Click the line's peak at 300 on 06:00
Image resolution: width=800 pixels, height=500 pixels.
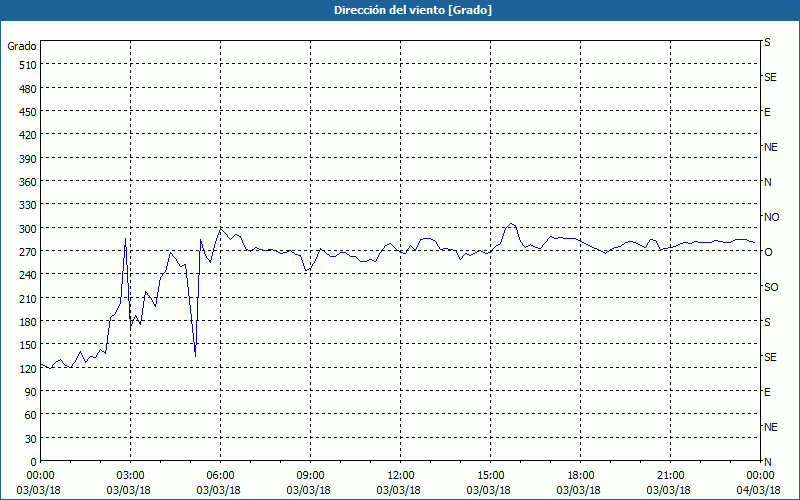pos(220,229)
